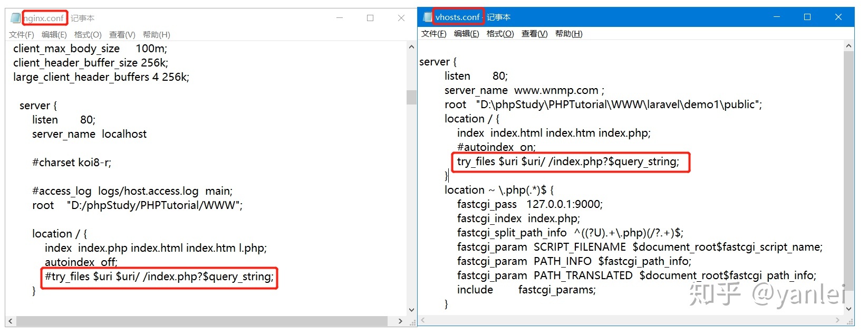The height and width of the screenshot is (333, 868).
Task: Click the large_client_header_buffers 4 256k line
Action: click(101, 77)
